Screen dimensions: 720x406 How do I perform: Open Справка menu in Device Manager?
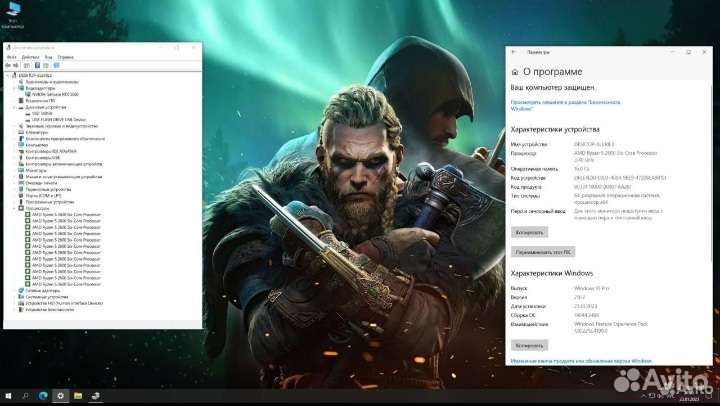tap(66, 57)
